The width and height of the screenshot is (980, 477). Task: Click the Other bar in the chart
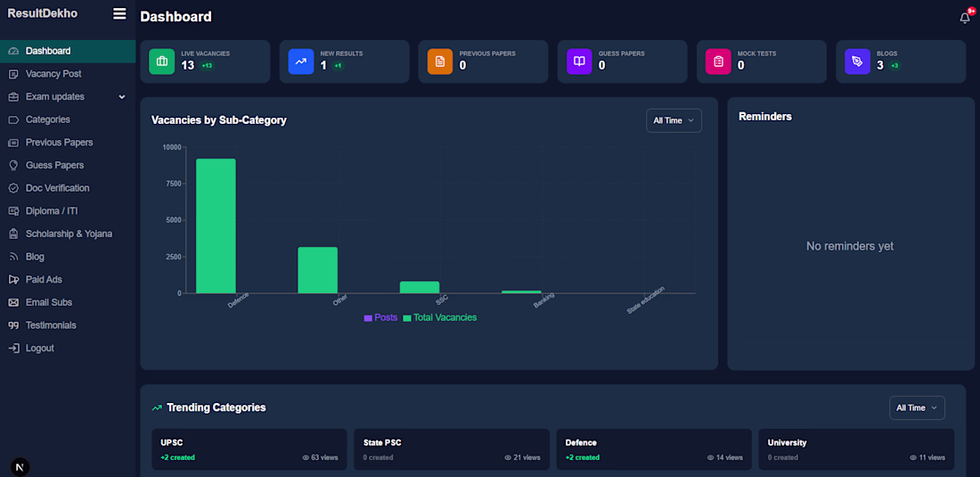point(317,270)
